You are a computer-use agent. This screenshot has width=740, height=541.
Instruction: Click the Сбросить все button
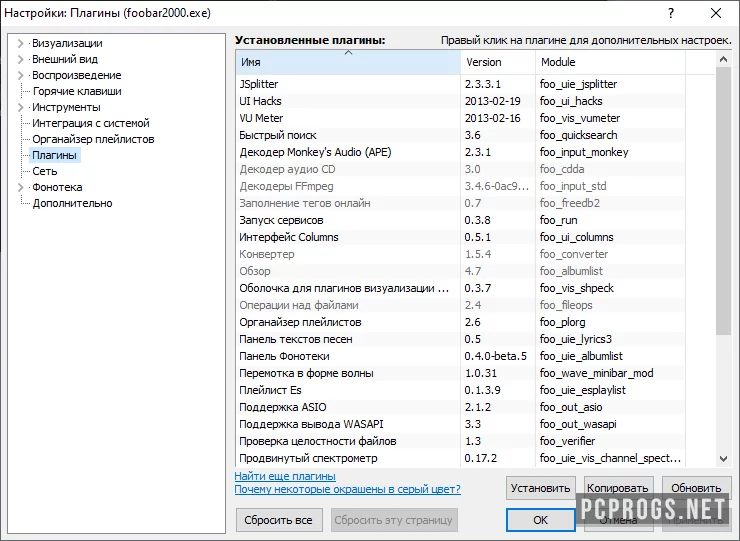(278, 520)
